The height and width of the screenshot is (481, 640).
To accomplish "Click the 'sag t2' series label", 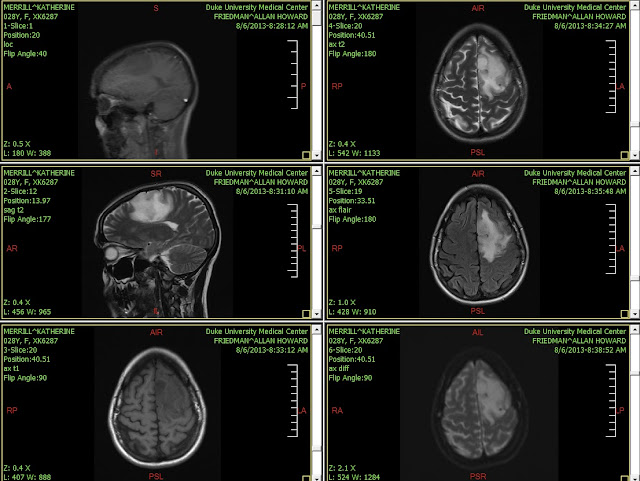I will (x=13, y=210).
